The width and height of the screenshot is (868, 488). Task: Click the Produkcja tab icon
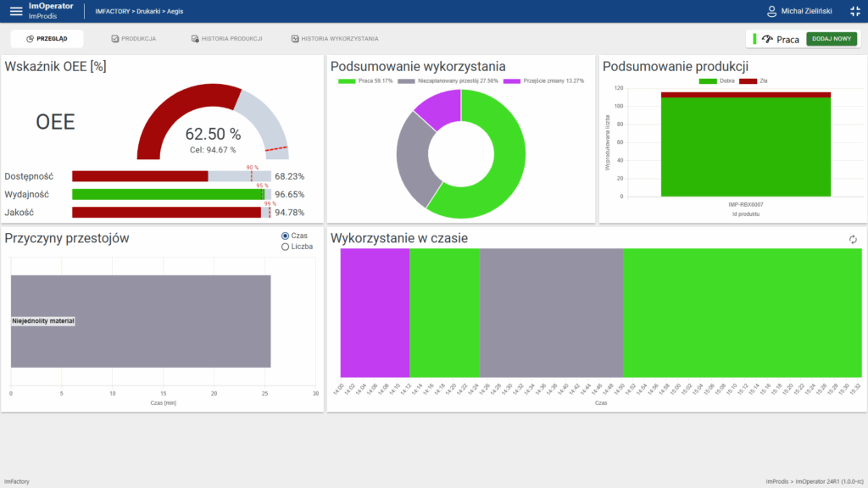click(x=115, y=39)
